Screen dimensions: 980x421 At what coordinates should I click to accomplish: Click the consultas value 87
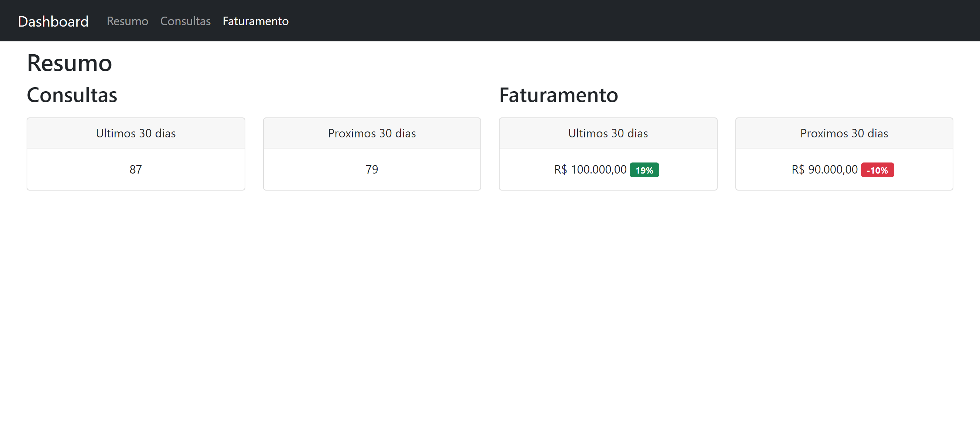(136, 170)
